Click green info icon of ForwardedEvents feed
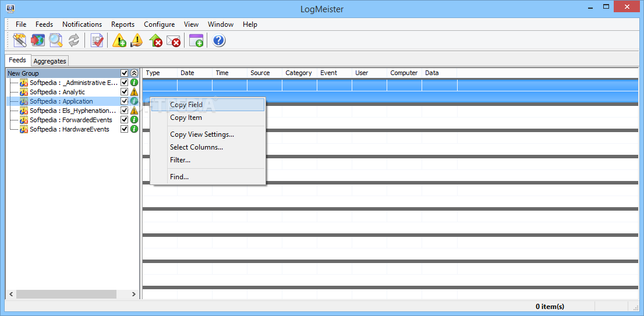The image size is (644, 316). [134, 119]
